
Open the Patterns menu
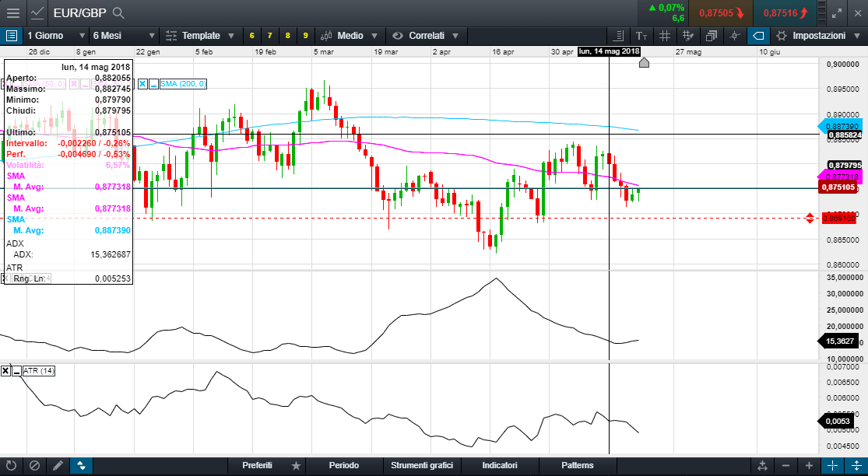(578, 465)
